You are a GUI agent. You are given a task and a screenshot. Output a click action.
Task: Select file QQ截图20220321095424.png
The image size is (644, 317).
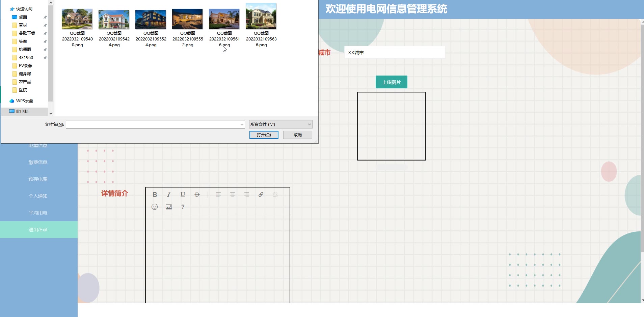pos(114,28)
